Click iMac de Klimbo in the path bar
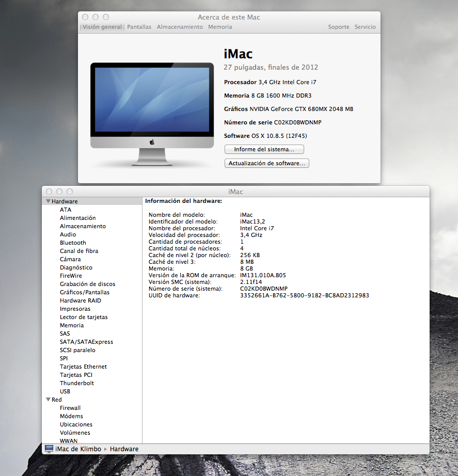458x476 pixels. coord(78,449)
